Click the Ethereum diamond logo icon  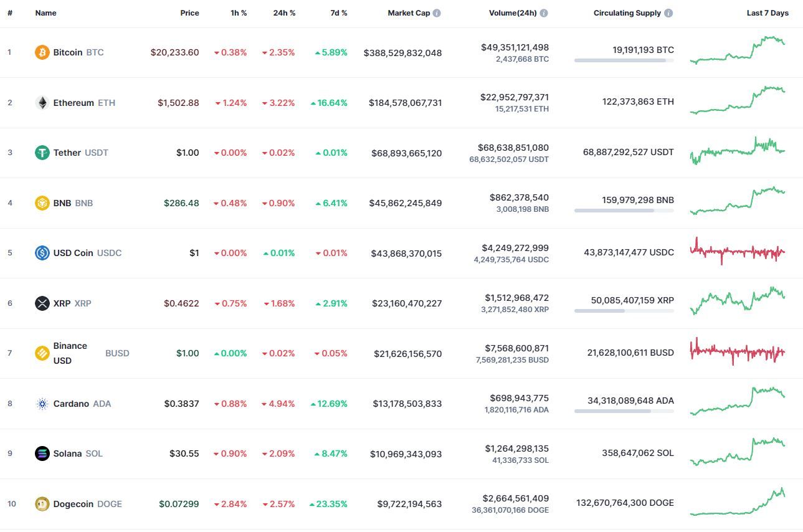(x=42, y=103)
